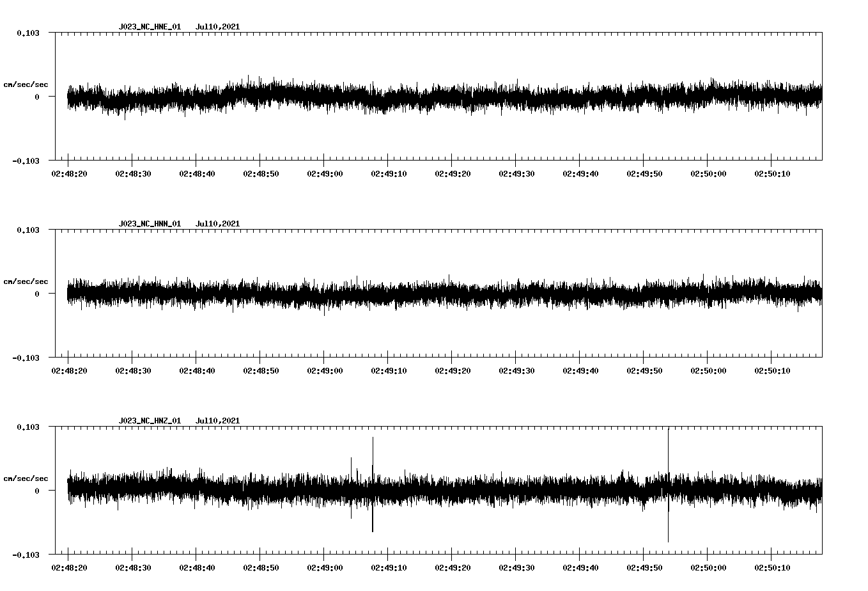Click the cm/sec/sec unit label on HNE plot
The height and width of the screenshot is (591, 868).
(x=26, y=84)
